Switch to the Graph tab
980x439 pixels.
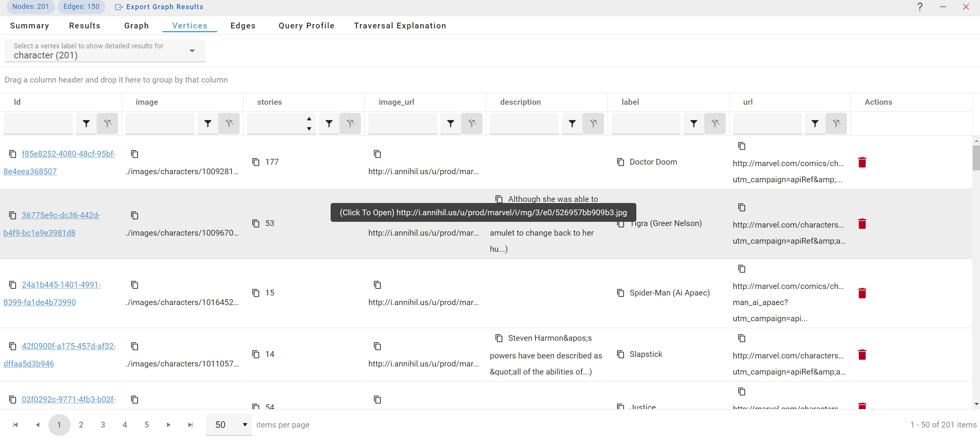(137, 26)
